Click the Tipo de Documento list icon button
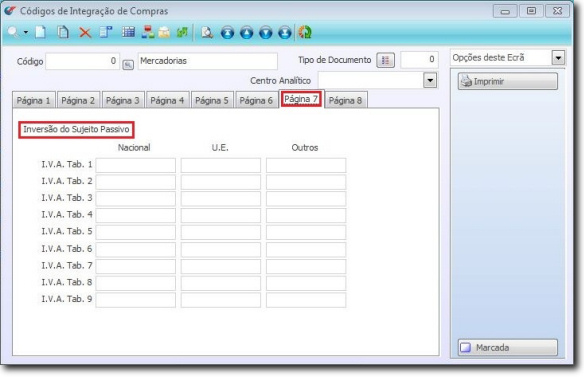 coord(385,60)
